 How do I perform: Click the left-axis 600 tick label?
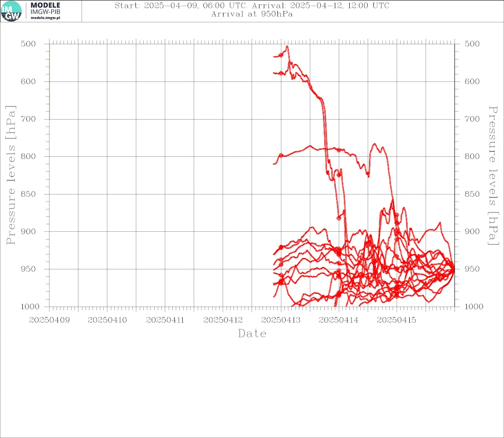28,81
